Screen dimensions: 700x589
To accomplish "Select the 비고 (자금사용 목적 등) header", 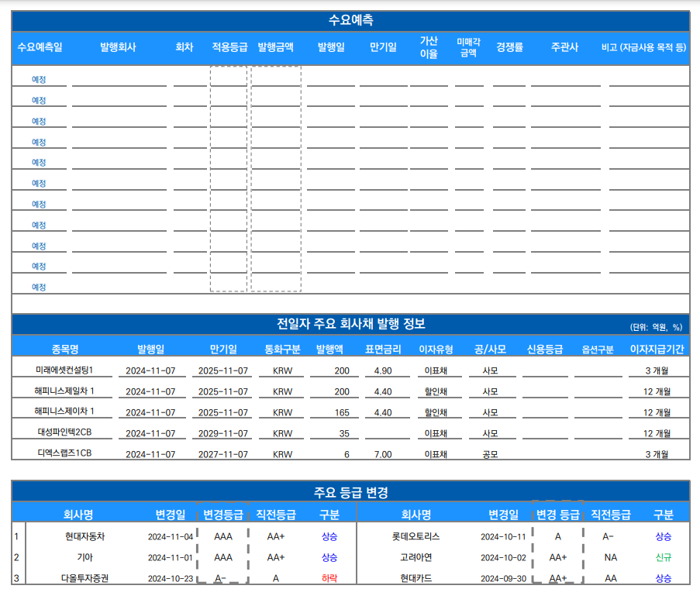I will [x=643, y=47].
